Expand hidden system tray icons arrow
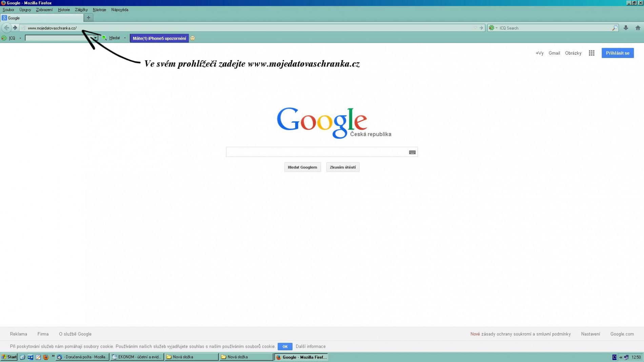 coord(621,357)
